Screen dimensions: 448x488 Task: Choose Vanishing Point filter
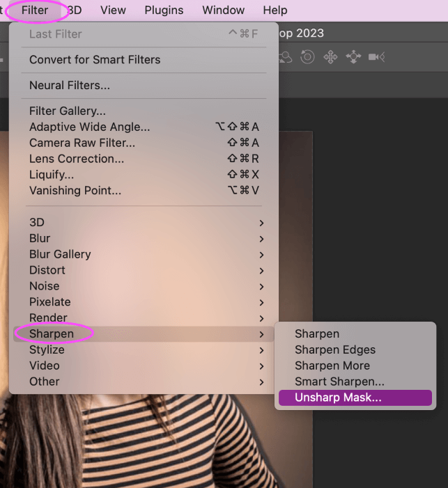coord(144,191)
